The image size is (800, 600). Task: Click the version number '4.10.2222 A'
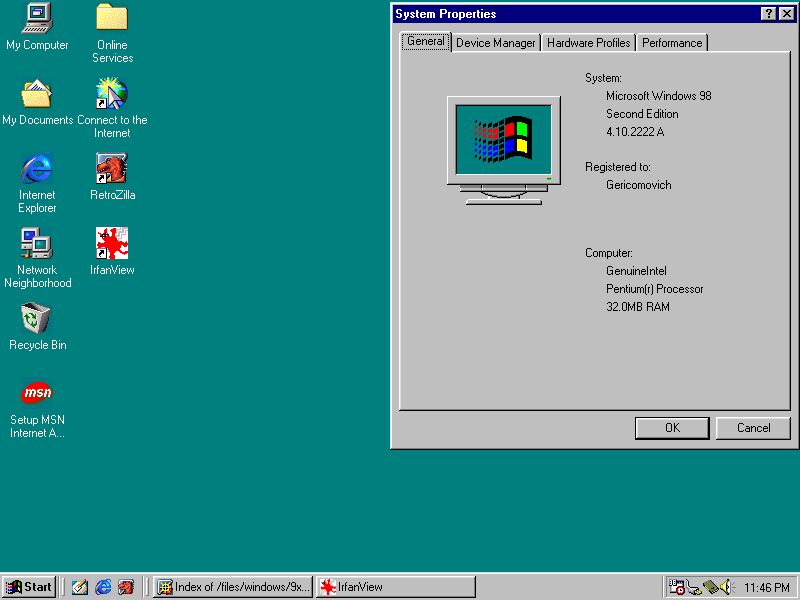point(635,132)
